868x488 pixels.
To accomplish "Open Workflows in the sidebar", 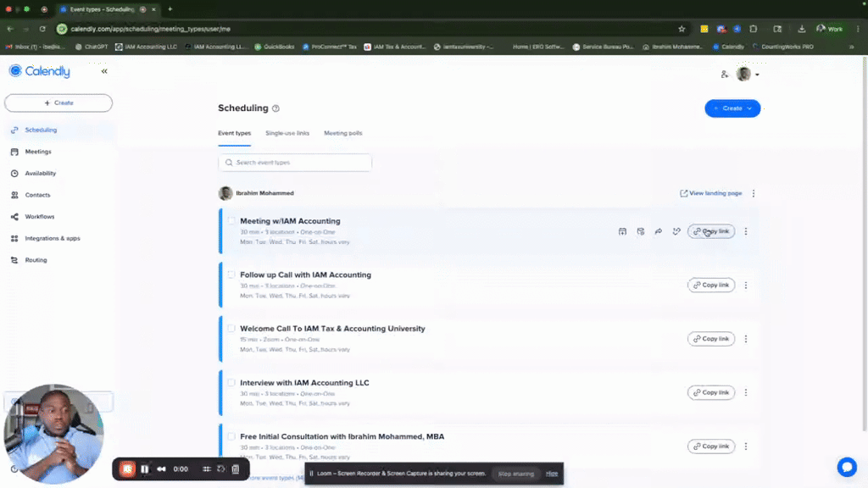I will point(39,216).
